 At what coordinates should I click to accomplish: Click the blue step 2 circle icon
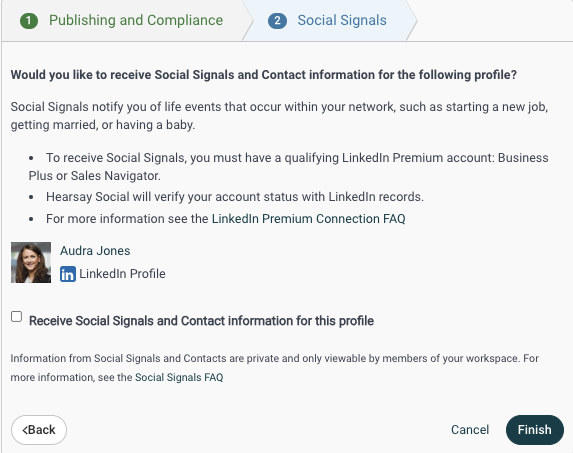pyautogui.click(x=277, y=21)
